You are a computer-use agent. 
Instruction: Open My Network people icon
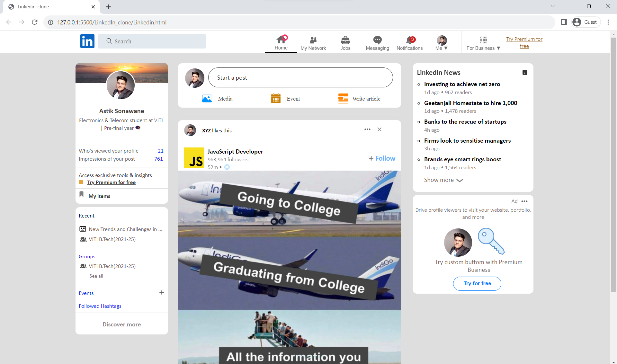point(313,40)
